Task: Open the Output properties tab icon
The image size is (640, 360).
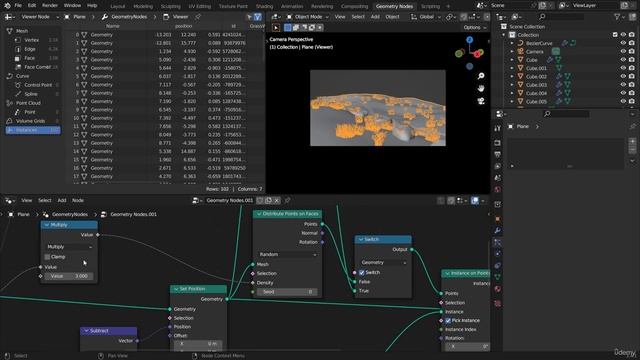Action: pyautogui.click(x=497, y=155)
